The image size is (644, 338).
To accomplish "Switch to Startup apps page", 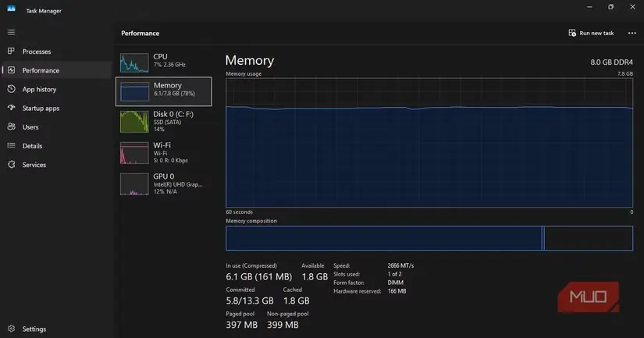I will [57, 108].
